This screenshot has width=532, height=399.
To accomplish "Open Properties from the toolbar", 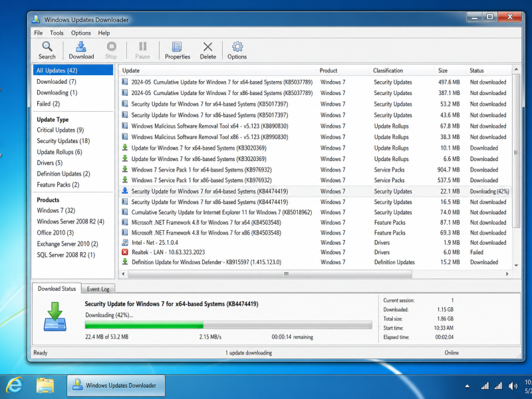I will (x=177, y=51).
